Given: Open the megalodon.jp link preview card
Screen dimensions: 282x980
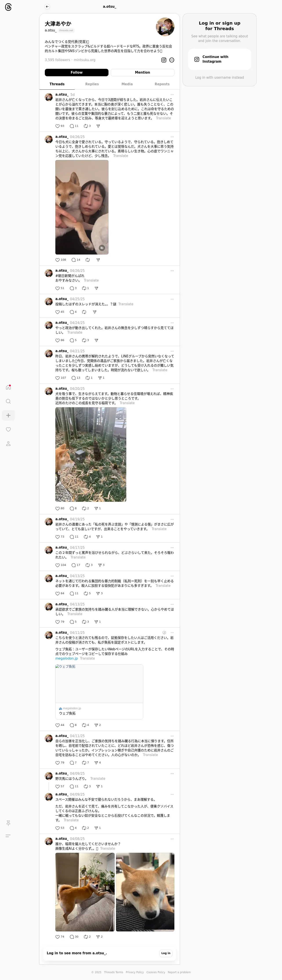Looking at the screenshot, I should [99, 692].
